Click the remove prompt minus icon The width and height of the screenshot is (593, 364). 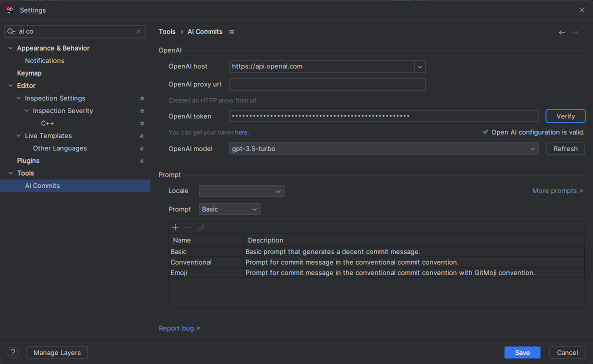[188, 227]
